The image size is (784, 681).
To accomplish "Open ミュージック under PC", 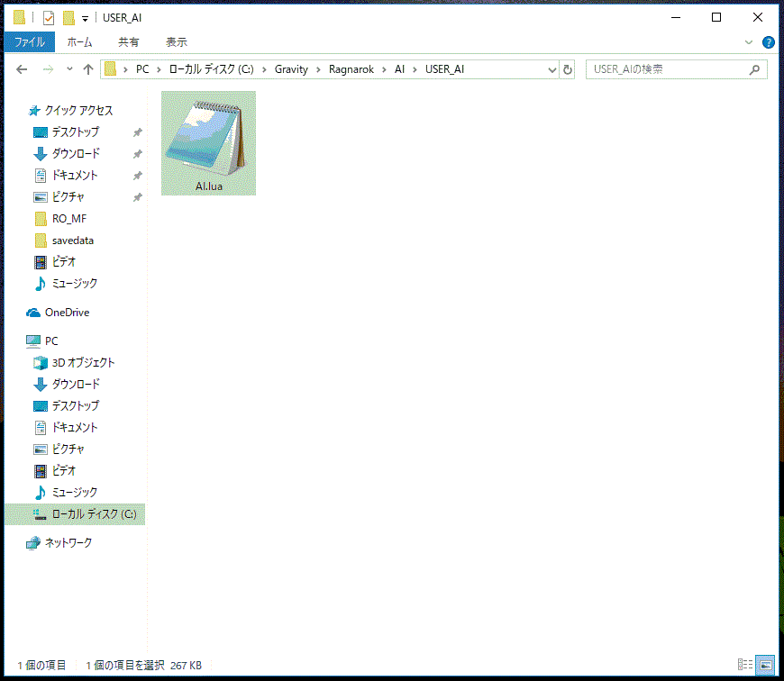I will [x=75, y=492].
